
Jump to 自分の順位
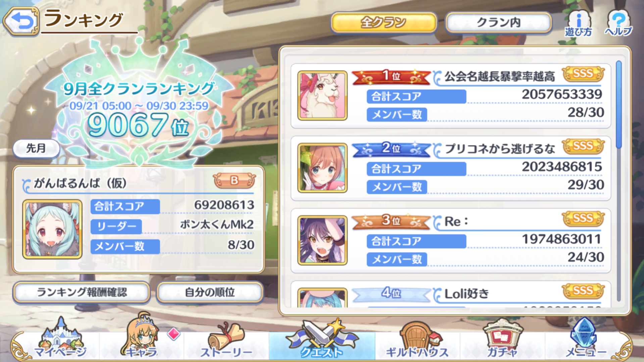[210, 292]
